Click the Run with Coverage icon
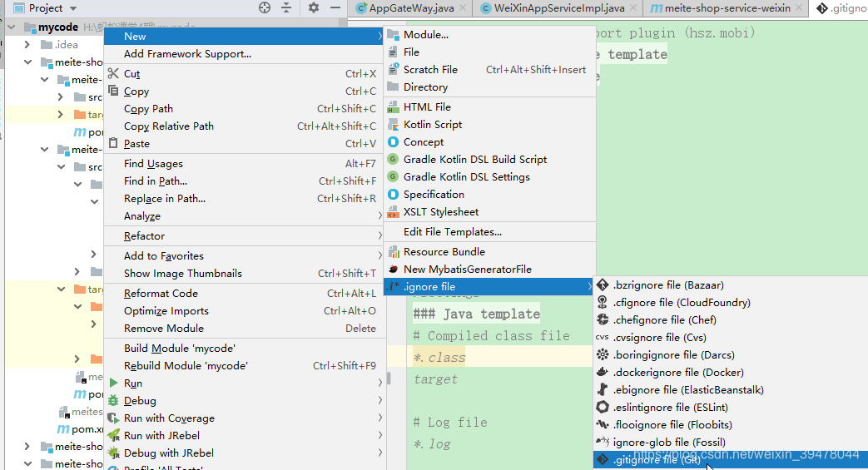 113,418
